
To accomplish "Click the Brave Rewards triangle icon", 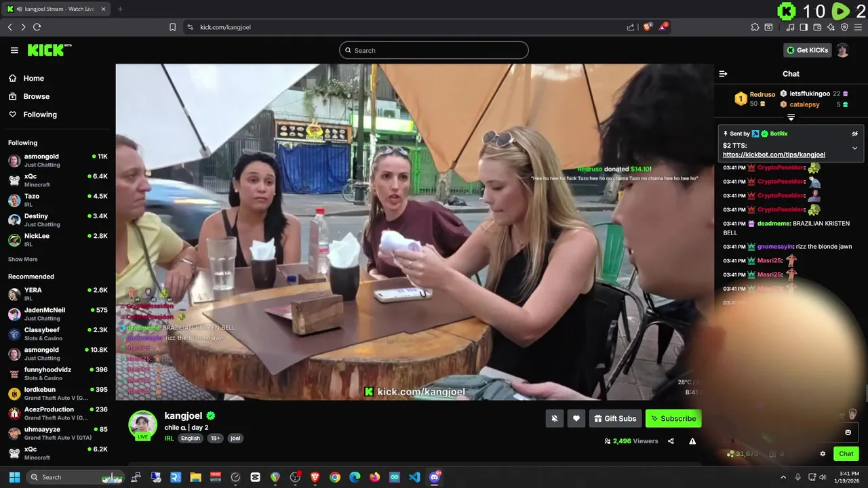I will pyautogui.click(x=663, y=27).
